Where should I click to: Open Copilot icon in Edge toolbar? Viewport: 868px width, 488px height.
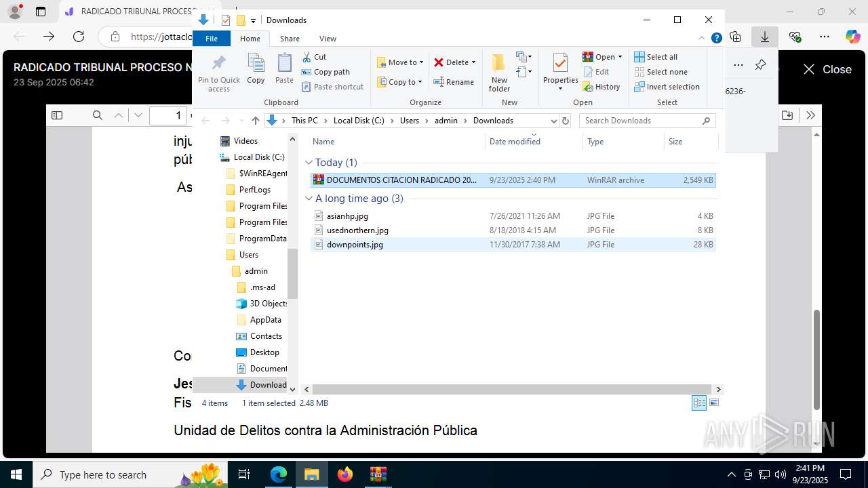(852, 37)
